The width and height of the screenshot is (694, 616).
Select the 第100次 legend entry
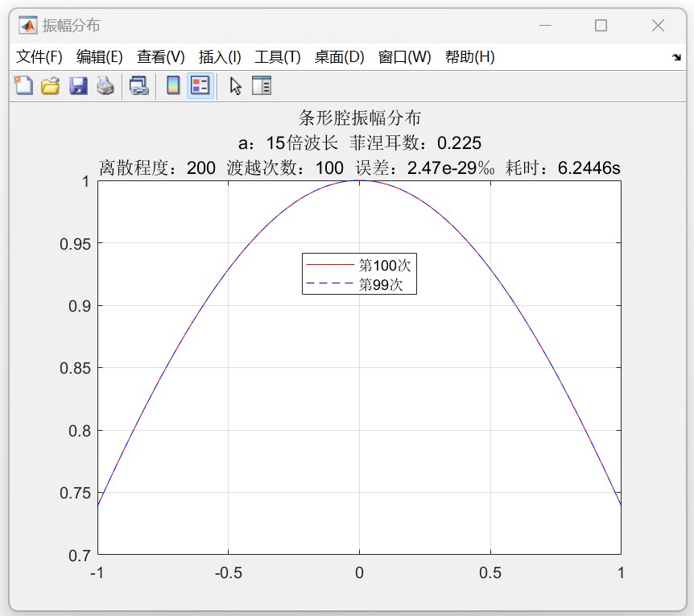coord(359,265)
